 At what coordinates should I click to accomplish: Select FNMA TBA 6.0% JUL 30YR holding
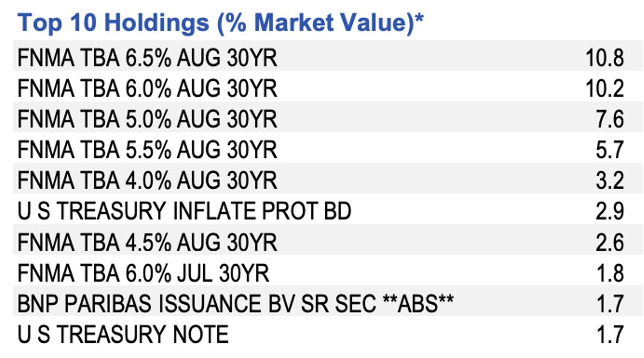click(144, 273)
